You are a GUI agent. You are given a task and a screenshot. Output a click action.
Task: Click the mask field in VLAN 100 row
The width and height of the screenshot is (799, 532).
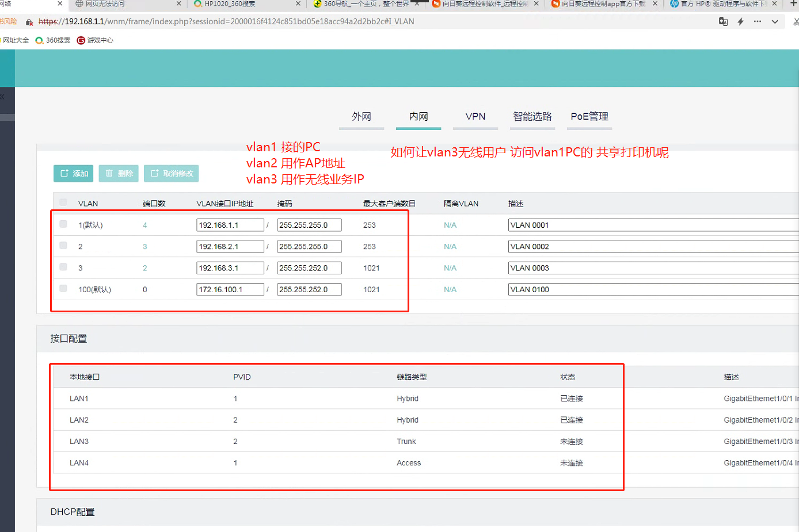[x=309, y=289]
